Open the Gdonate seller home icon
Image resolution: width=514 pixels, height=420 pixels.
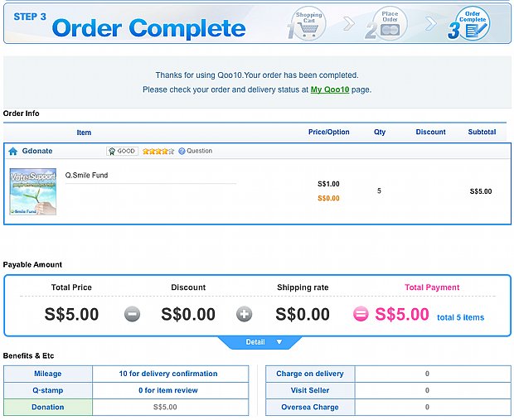(12, 151)
